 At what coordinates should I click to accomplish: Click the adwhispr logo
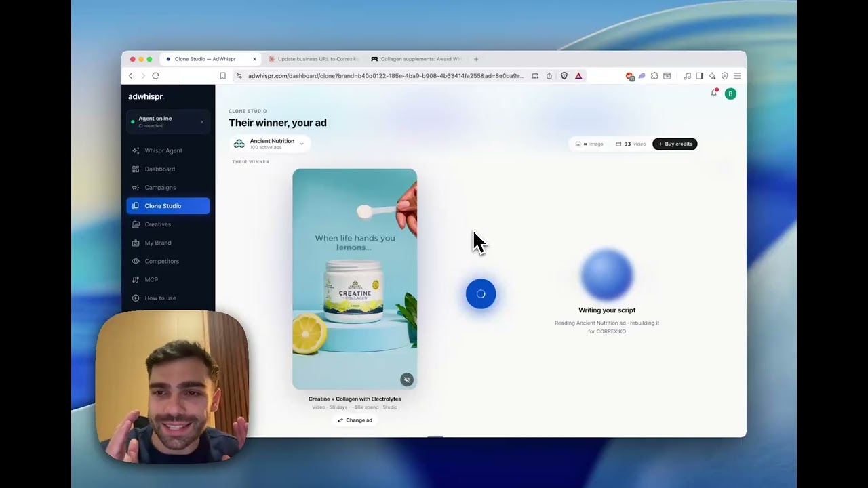tap(146, 96)
